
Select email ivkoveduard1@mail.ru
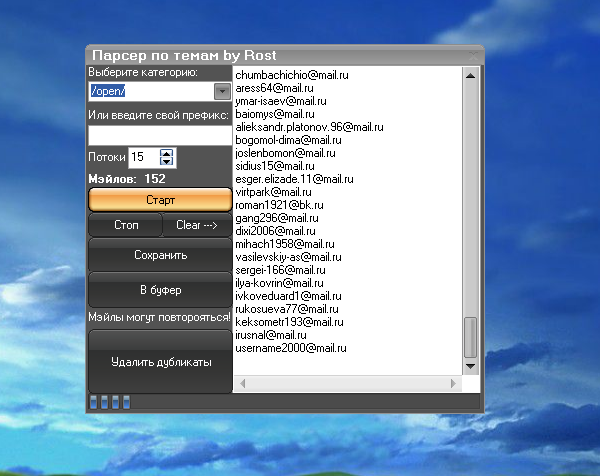pyautogui.click(x=288, y=296)
